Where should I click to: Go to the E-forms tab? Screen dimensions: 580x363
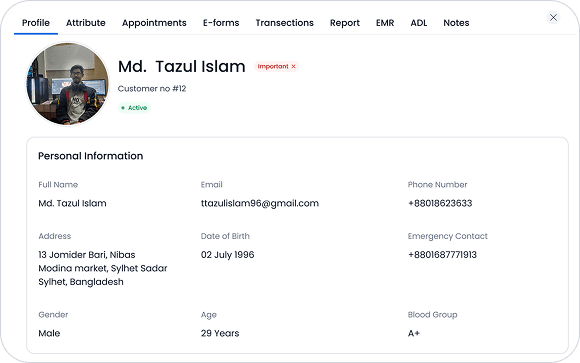click(x=221, y=23)
